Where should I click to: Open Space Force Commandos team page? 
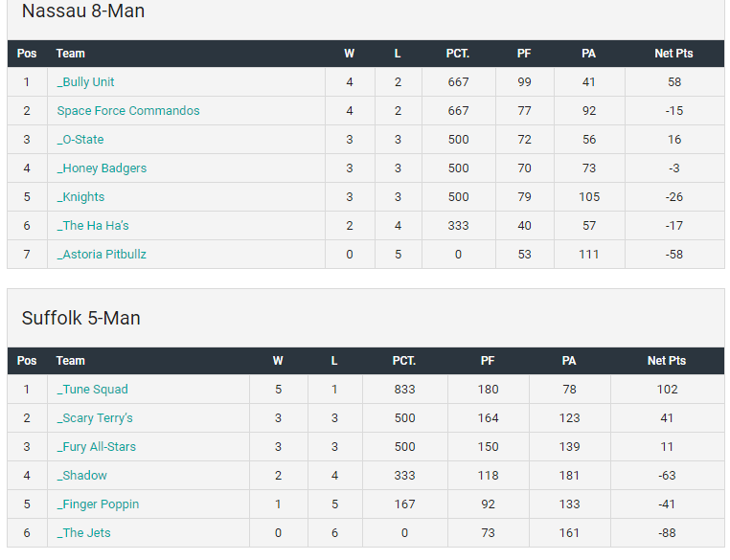pos(128,111)
